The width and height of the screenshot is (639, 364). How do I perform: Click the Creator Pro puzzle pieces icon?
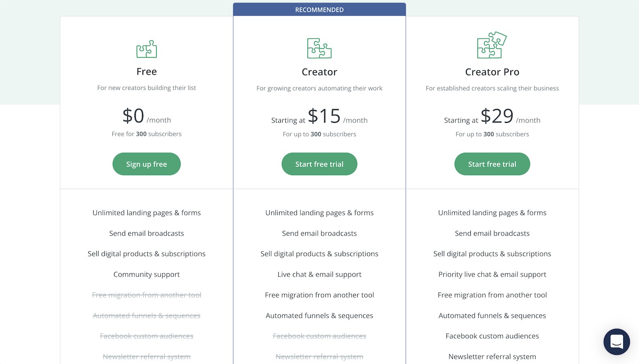pyautogui.click(x=492, y=45)
